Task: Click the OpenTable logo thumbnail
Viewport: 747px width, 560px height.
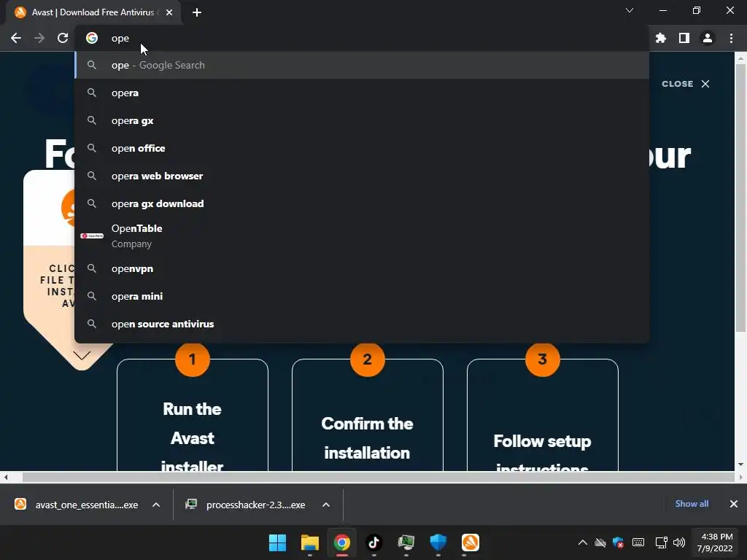Action: pos(92,236)
